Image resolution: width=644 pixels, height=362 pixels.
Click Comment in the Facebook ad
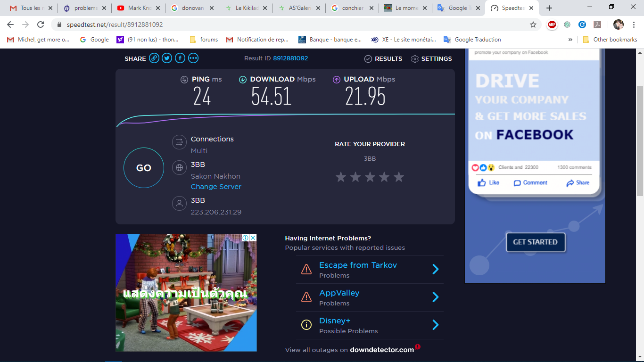pos(530,183)
